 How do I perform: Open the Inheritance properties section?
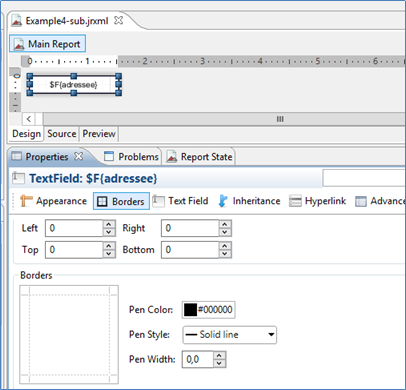coord(249,201)
